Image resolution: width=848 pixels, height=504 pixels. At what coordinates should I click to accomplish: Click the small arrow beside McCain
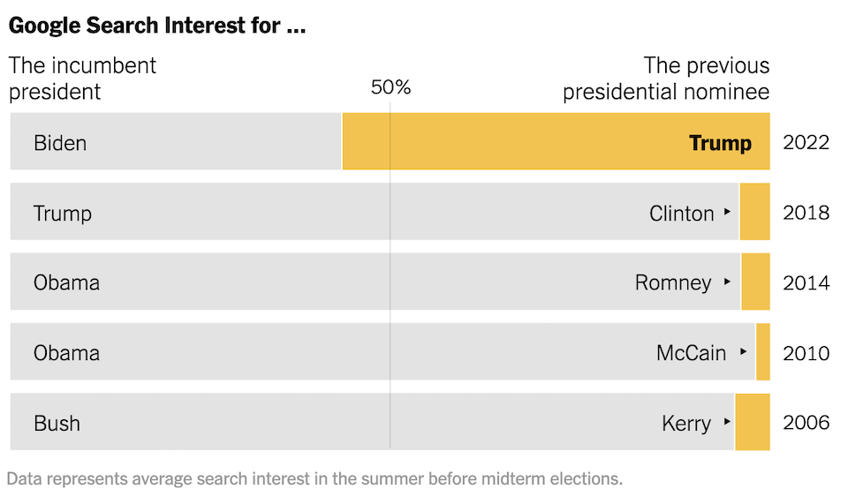pos(744,352)
